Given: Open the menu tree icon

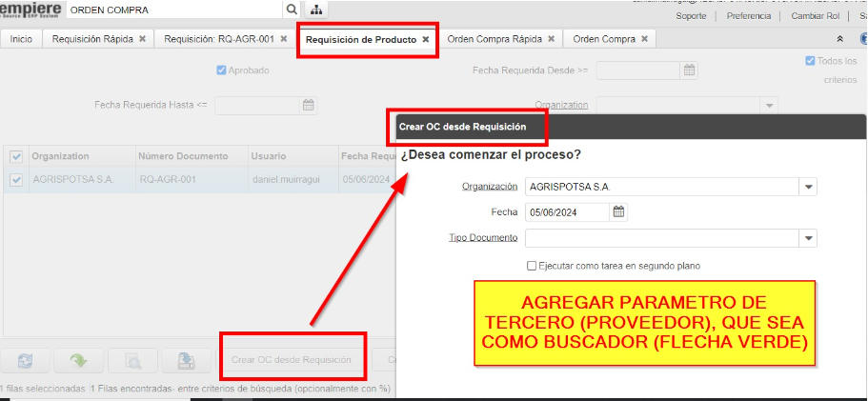Looking at the screenshot, I should [x=316, y=9].
